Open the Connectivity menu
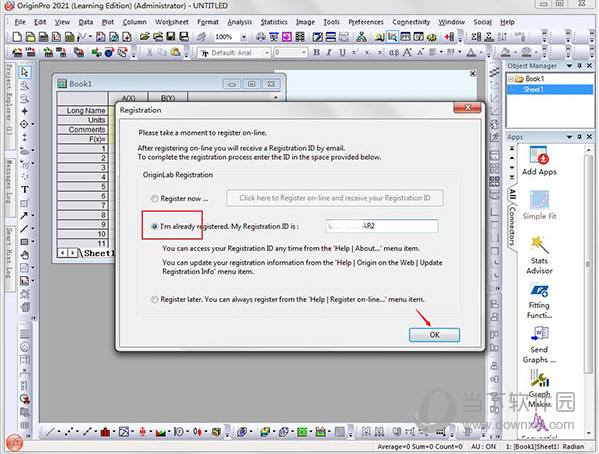Viewport: 599px width, 454px height. click(x=411, y=22)
